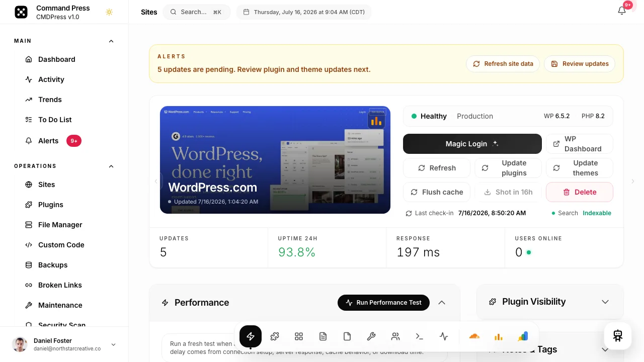The width and height of the screenshot is (644, 362).
Task: Expand the Plugin Visibility panel
Action: 605,302
